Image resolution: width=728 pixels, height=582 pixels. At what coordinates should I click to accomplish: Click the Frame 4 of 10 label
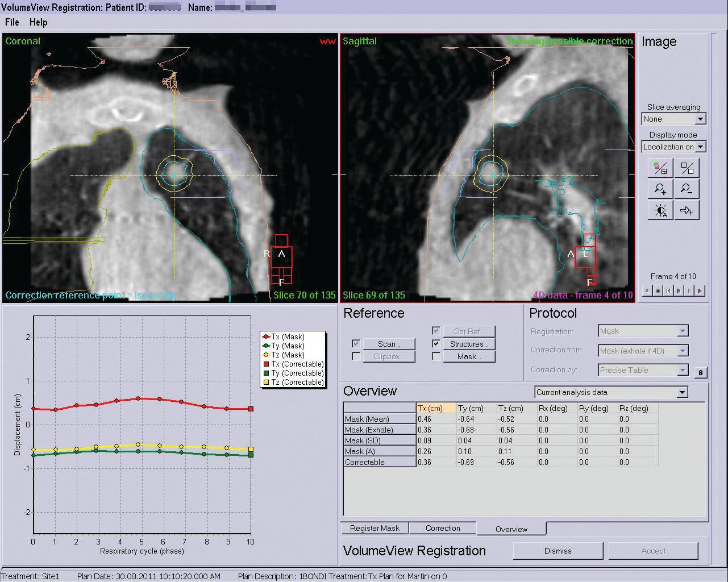click(673, 276)
